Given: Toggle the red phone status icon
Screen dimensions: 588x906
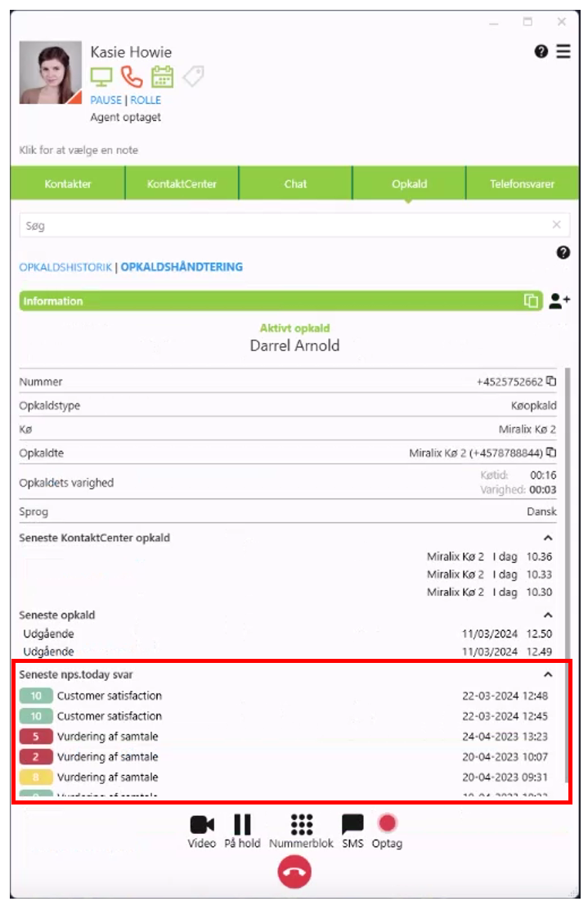Looking at the screenshot, I should click(x=132, y=77).
